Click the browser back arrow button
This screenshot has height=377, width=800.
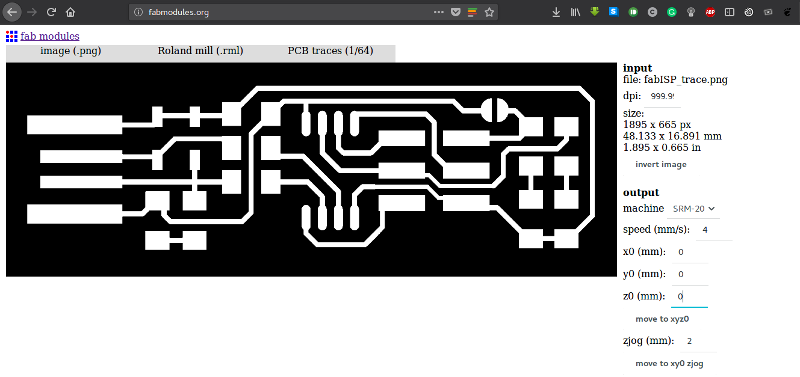[13, 12]
